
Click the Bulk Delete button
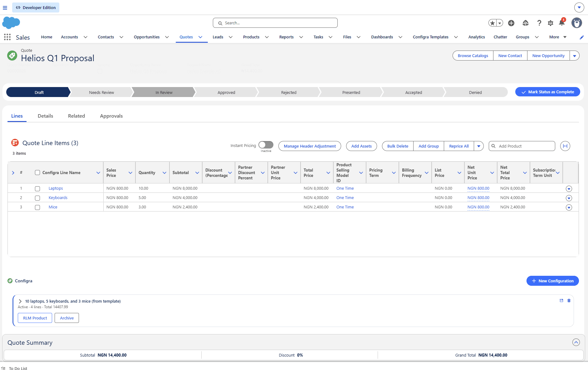coord(398,146)
